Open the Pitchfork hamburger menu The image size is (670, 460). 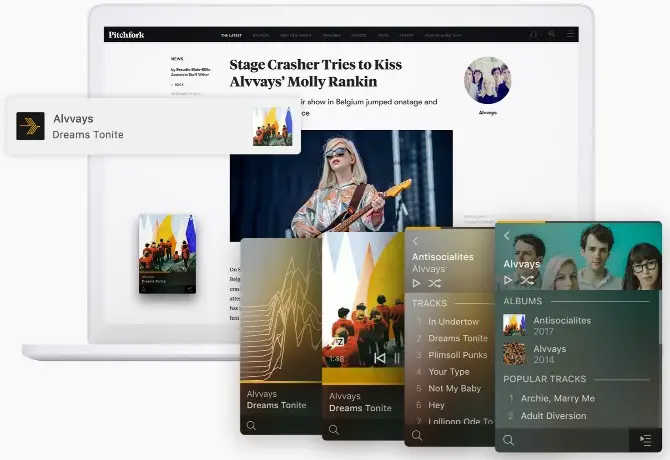(570, 34)
